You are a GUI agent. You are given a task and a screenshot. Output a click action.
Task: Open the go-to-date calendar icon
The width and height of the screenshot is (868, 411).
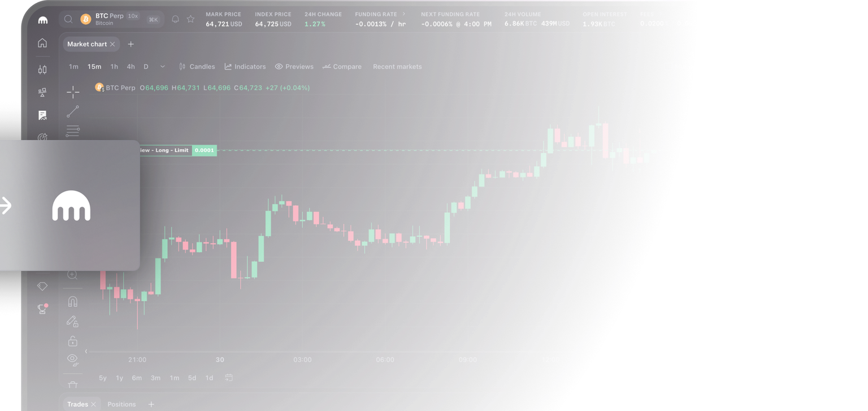(229, 378)
